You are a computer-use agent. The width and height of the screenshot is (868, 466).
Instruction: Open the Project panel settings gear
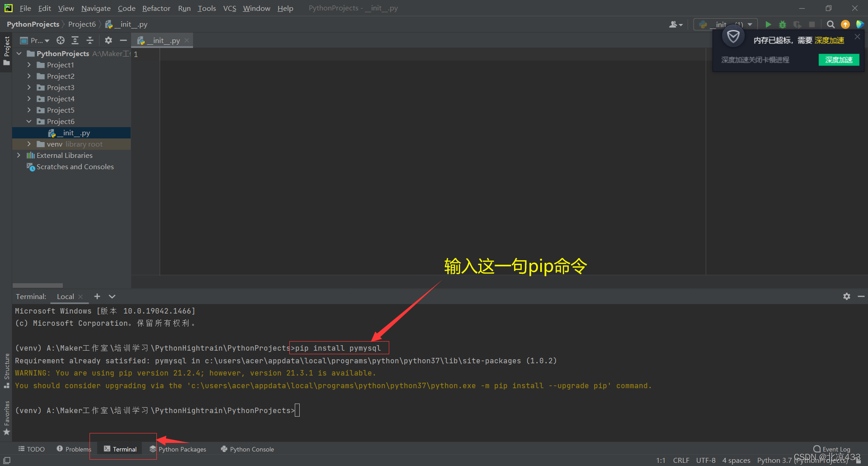[108, 40]
